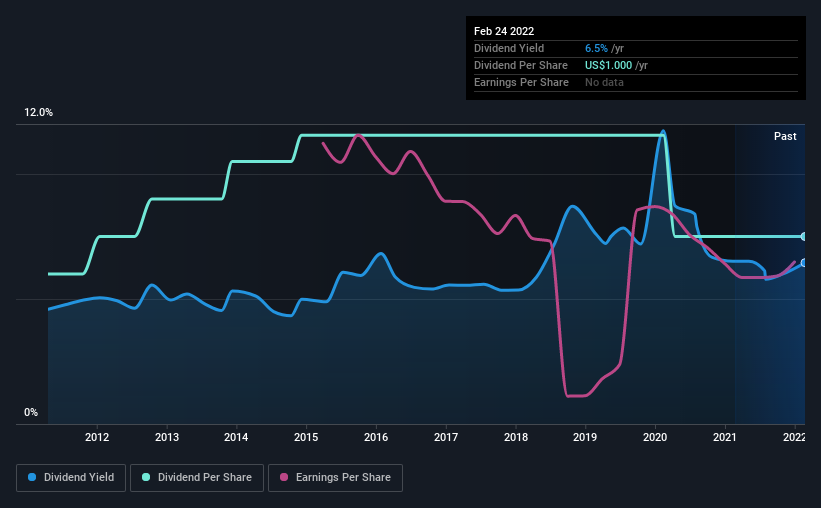The height and width of the screenshot is (508, 821).
Task: Select blue endpoint marker of Dividend Yield line
Action: tap(803, 263)
